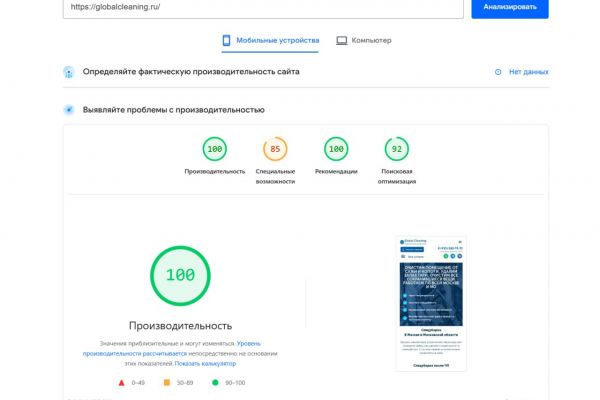Click the info icon beside Нет данных

[498, 72]
